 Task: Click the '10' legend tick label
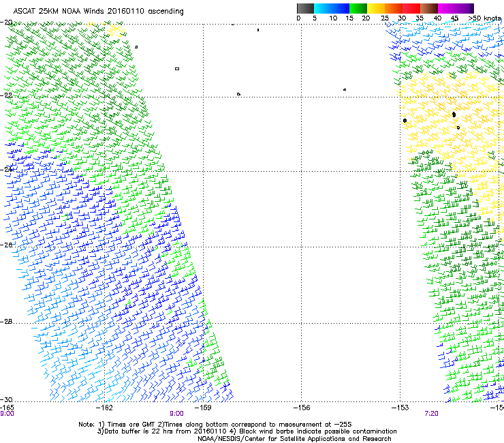pos(333,18)
